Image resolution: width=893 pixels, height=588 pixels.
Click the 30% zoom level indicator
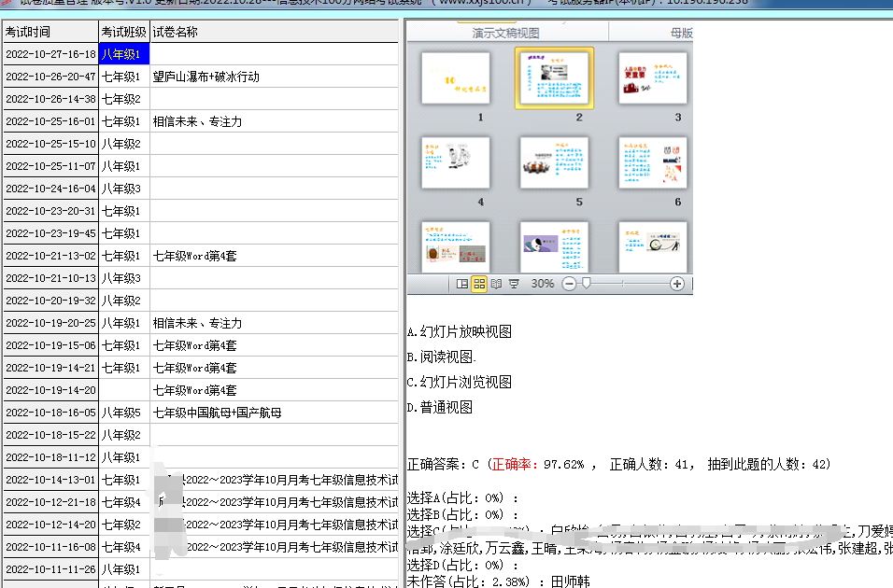click(x=542, y=284)
